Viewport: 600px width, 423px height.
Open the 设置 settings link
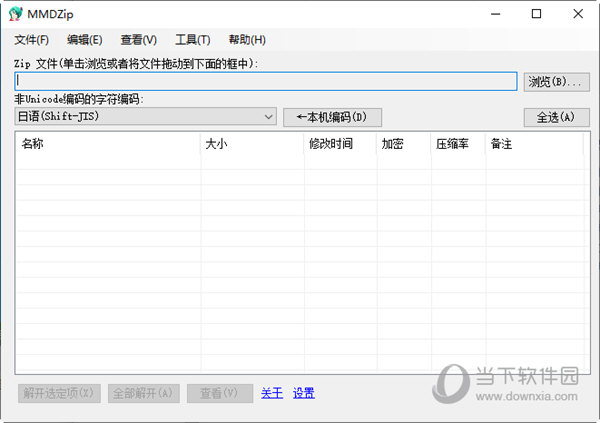[304, 393]
